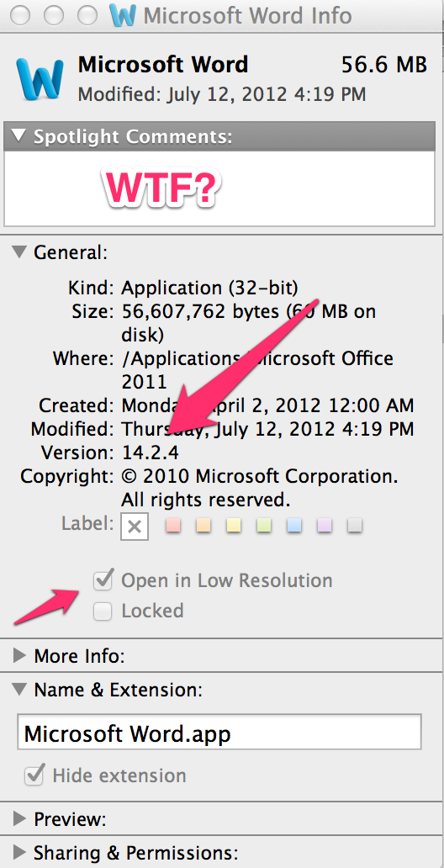Apply the yellow label color

tap(234, 525)
